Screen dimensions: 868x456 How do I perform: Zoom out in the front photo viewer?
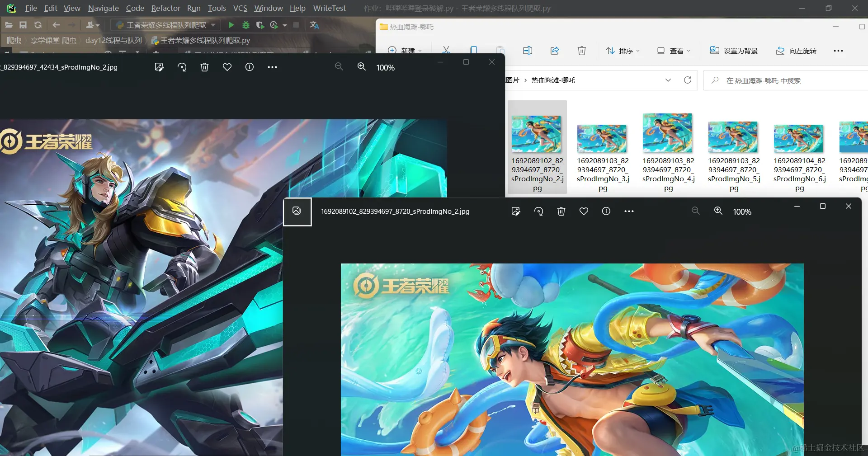pyautogui.click(x=696, y=211)
